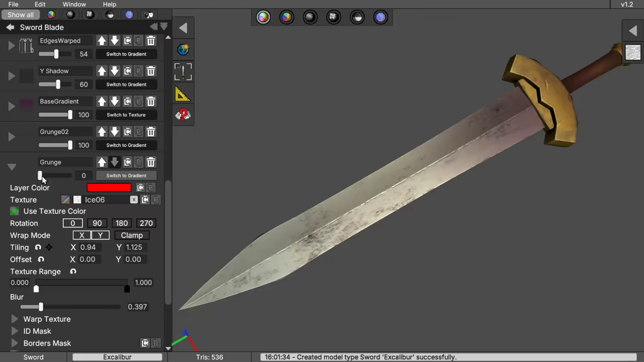Select color channel icon in left toolbar
Screen dimensions: 644x362
coord(51,15)
